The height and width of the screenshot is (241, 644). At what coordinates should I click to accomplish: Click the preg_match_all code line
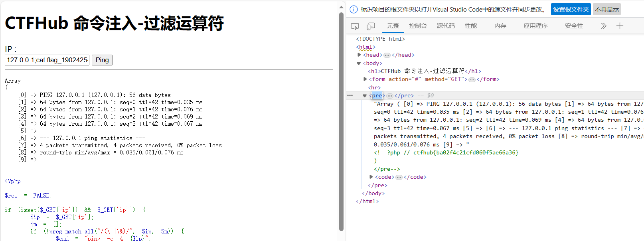(x=107, y=231)
